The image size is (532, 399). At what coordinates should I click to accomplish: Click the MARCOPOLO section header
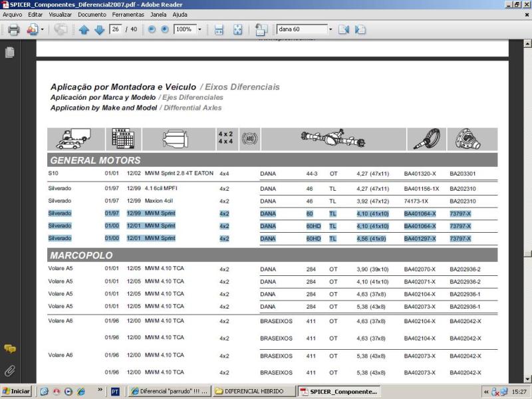click(273, 255)
